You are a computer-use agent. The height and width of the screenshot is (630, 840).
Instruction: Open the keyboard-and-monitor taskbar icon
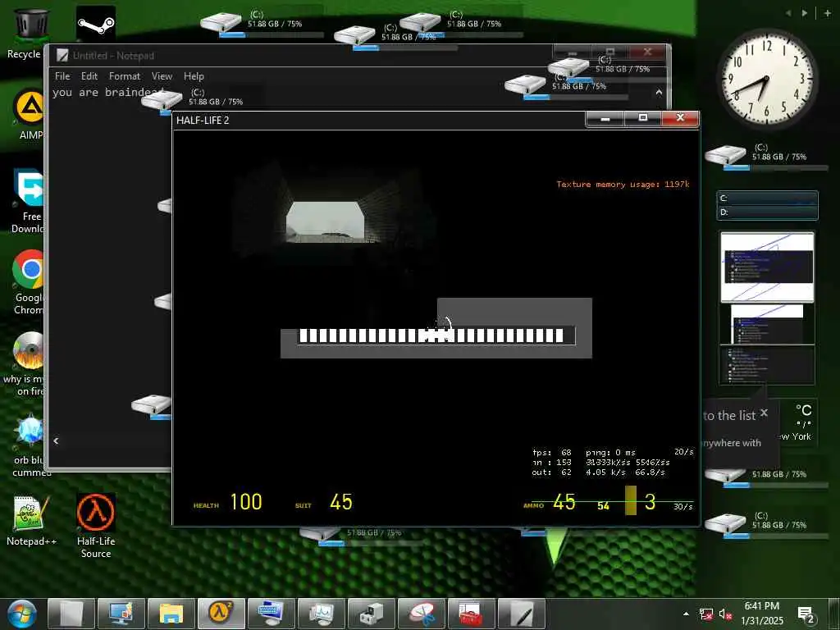click(272, 614)
